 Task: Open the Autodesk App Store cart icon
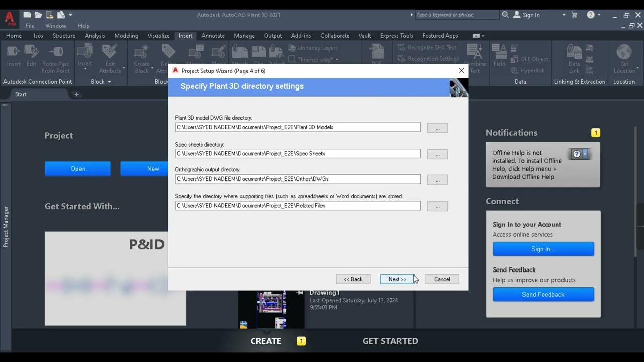tap(574, 15)
